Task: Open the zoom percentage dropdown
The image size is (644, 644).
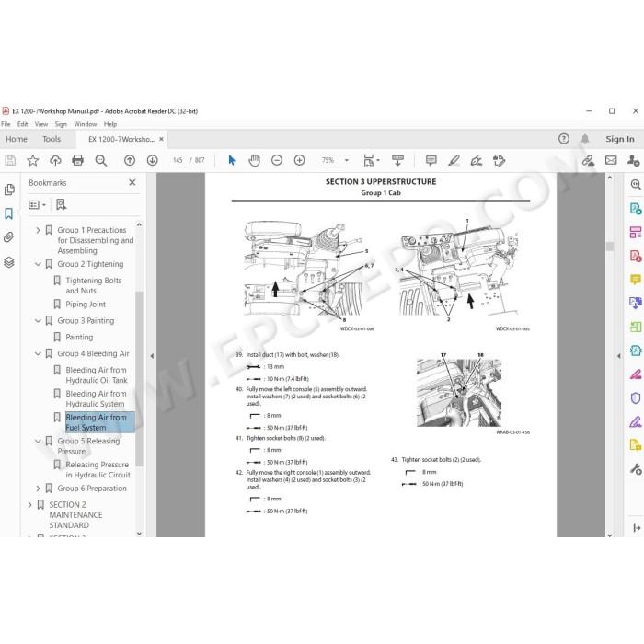Action: [x=347, y=160]
